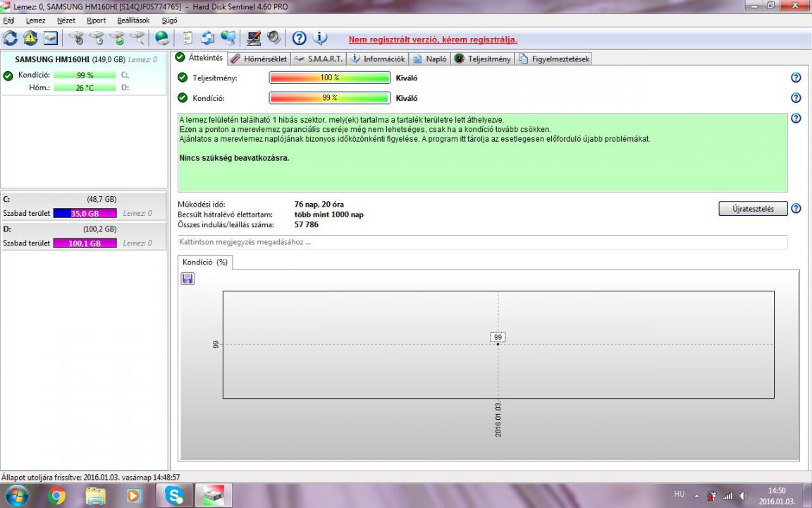Select the Kondíció (%) graph tab
812x508 pixels.
(x=205, y=262)
